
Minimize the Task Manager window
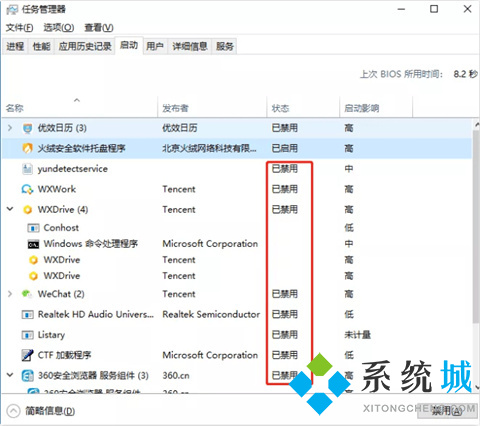(402, 9)
